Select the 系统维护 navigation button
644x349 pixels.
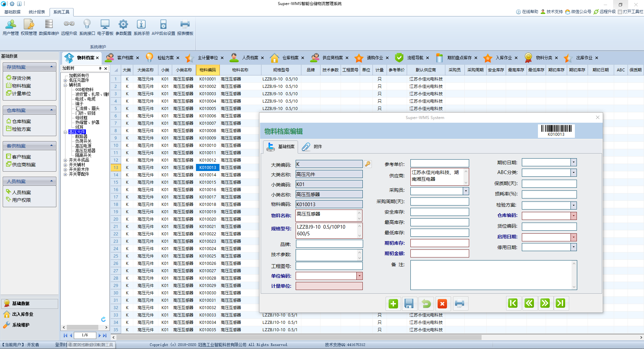pyautogui.click(x=30, y=325)
